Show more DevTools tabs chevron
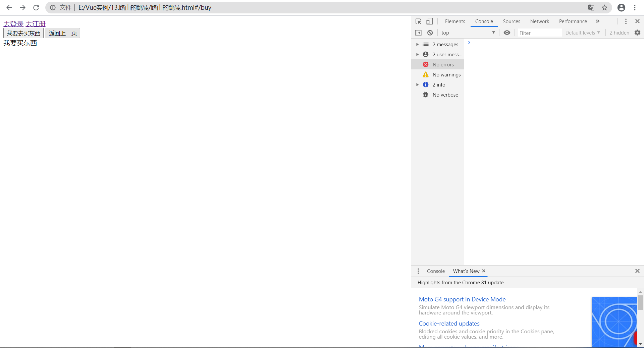The width and height of the screenshot is (644, 348). [x=597, y=21]
